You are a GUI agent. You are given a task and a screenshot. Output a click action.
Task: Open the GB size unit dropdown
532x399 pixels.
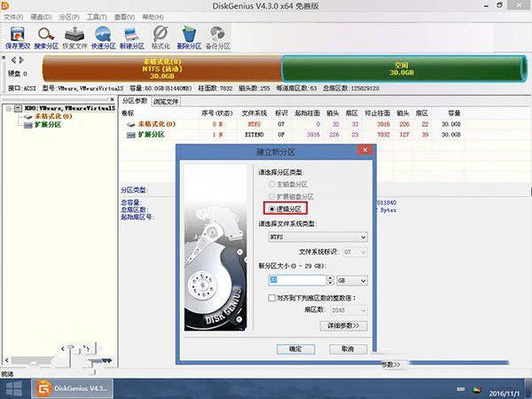coord(352,280)
